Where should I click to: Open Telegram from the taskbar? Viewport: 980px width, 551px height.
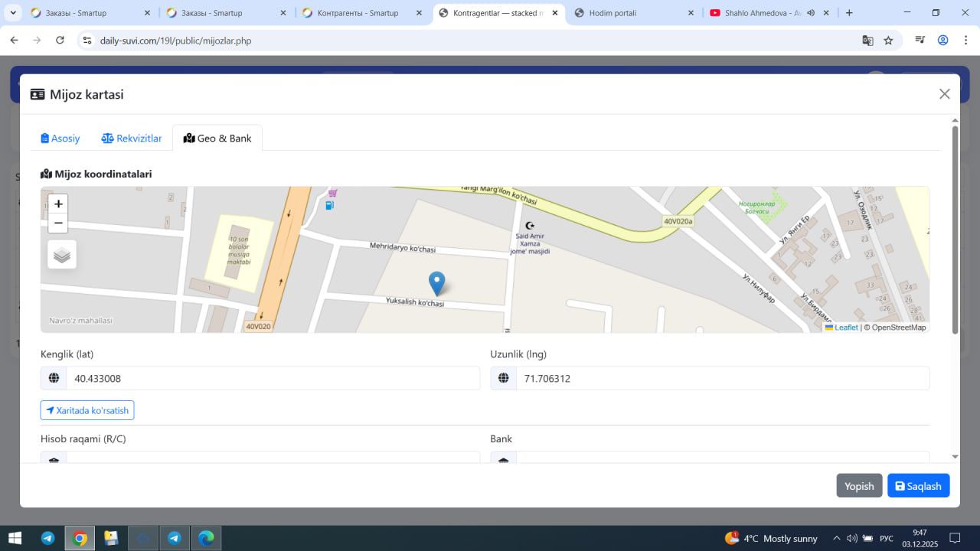[47, 538]
